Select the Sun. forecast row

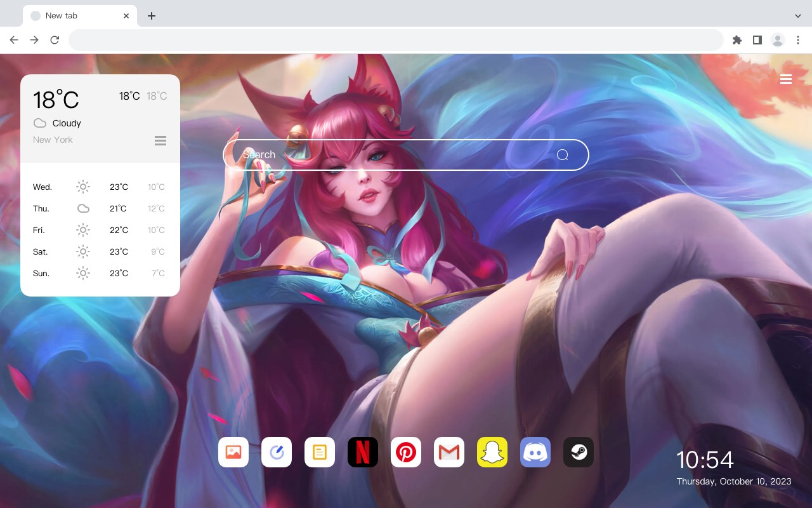click(x=100, y=273)
